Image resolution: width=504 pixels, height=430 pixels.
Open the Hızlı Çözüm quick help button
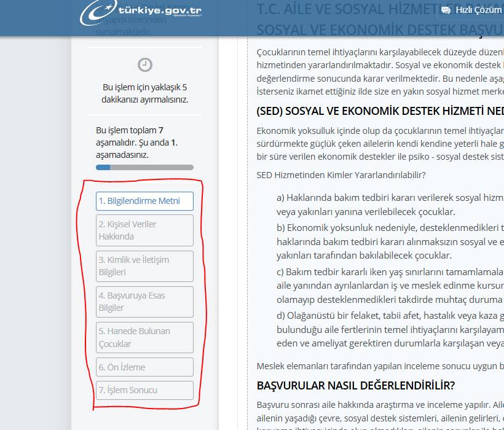(472, 10)
